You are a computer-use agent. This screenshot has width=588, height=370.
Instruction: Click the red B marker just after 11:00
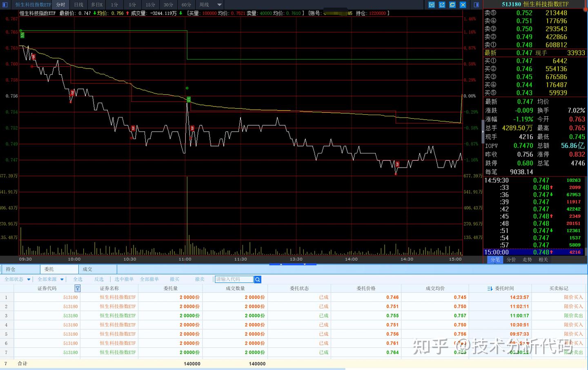coord(192,129)
